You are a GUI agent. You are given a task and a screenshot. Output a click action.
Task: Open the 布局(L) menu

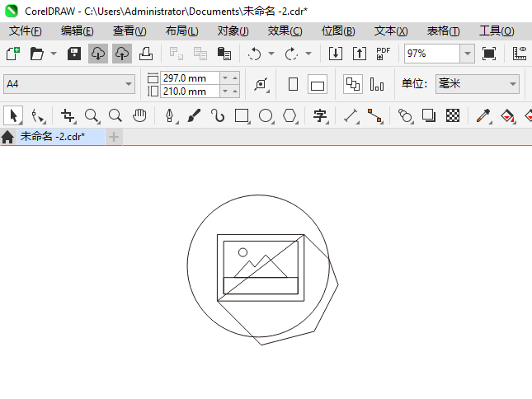tap(181, 31)
